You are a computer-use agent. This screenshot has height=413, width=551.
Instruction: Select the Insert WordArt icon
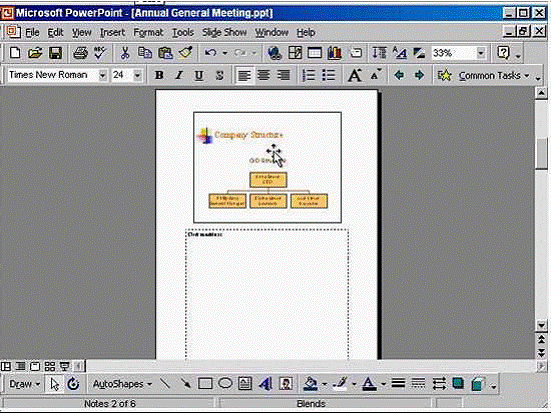pyautogui.click(x=265, y=384)
